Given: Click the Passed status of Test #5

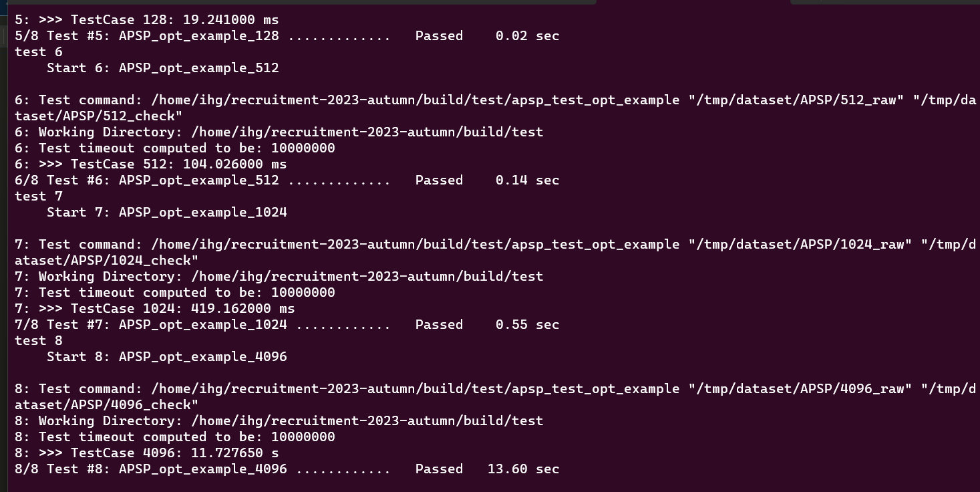Looking at the screenshot, I should (x=439, y=35).
